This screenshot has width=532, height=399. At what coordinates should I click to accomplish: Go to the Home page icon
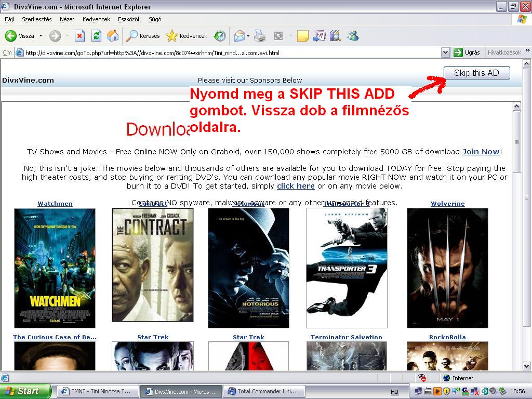click(x=112, y=36)
